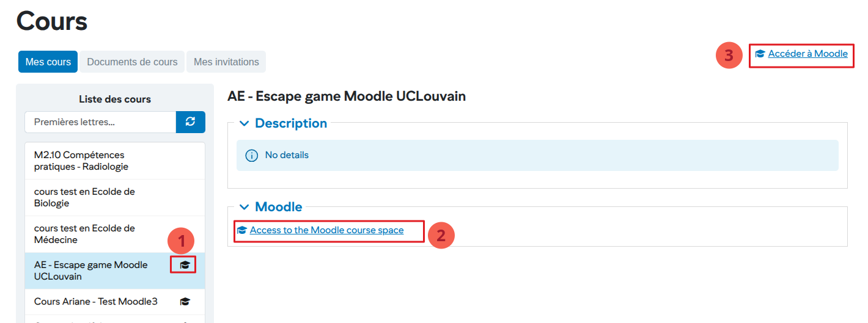The width and height of the screenshot is (868, 323).
Task: Click Moodle cap icon on AE - Escape game row
Action: pyautogui.click(x=185, y=265)
